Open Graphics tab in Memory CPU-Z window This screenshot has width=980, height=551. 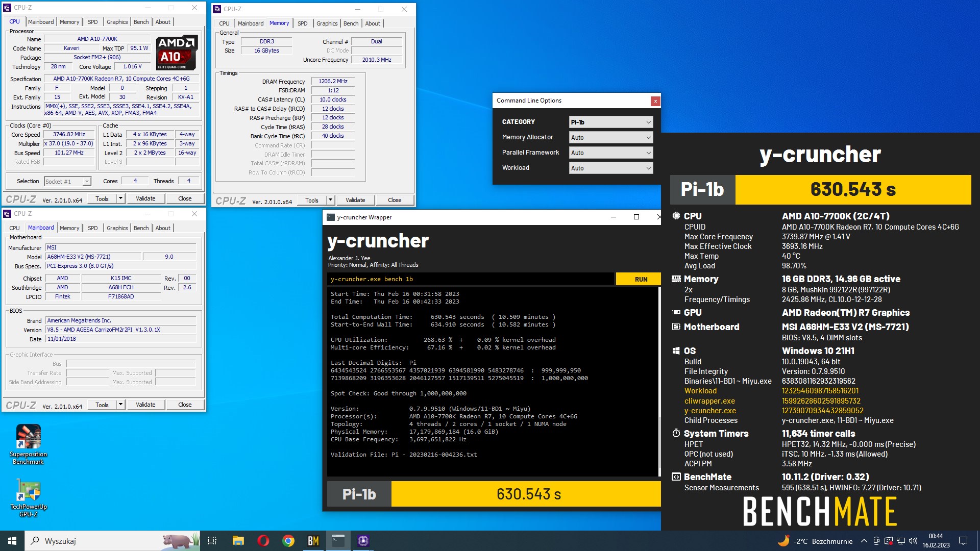coord(327,23)
